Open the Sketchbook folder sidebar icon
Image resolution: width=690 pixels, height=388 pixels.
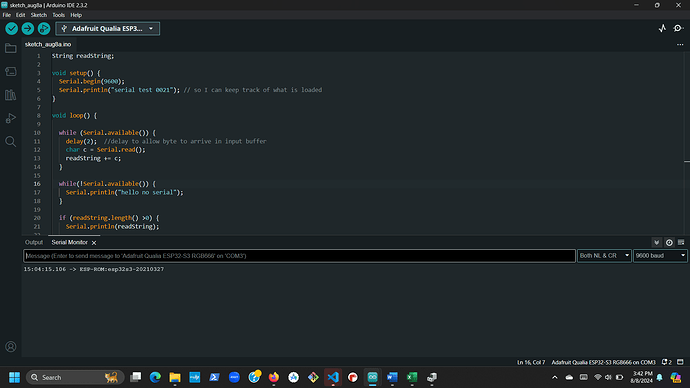point(11,48)
